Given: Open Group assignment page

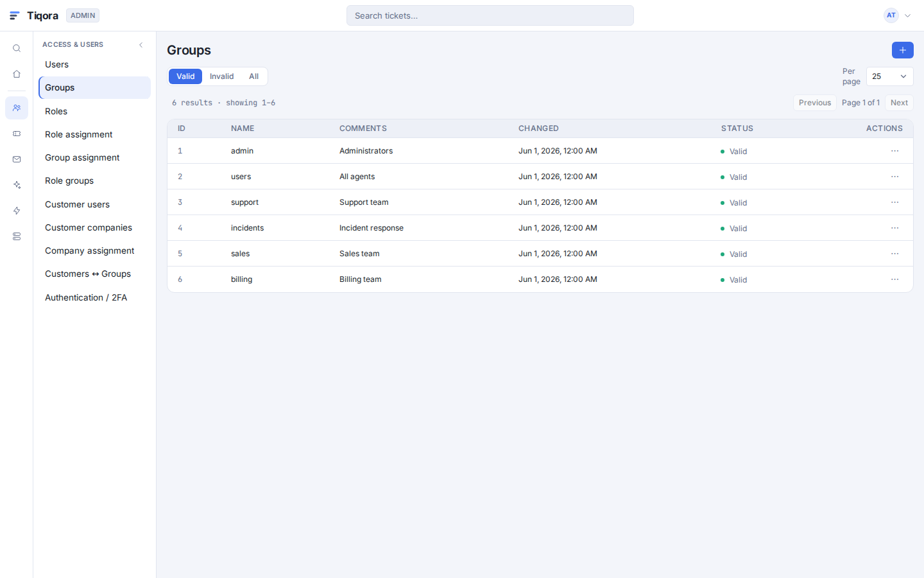Looking at the screenshot, I should tap(94, 157).
